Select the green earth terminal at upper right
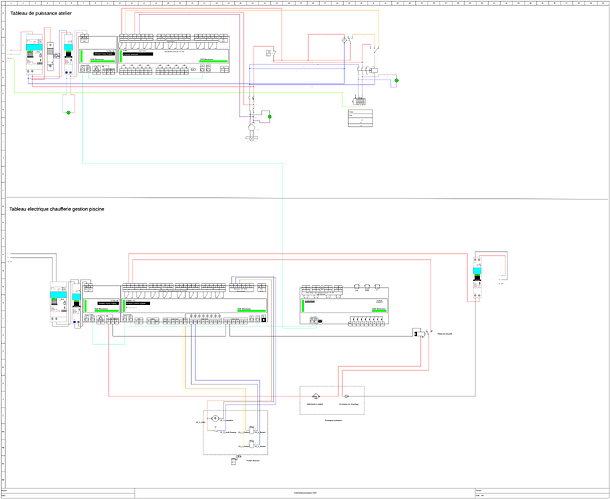Screen dimensions: 610x499 tap(396, 80)
